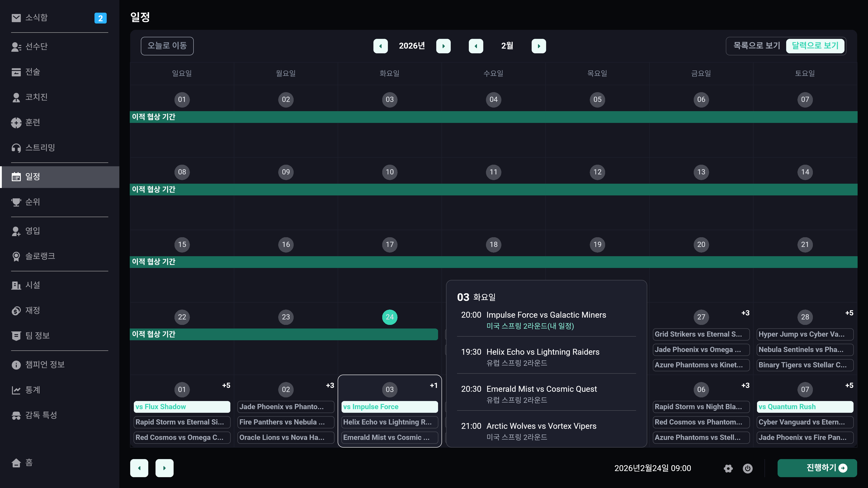Open the 통계 statistics menu item
The height and width of the screenshot is (488, 868).
[x=32, y=390]
